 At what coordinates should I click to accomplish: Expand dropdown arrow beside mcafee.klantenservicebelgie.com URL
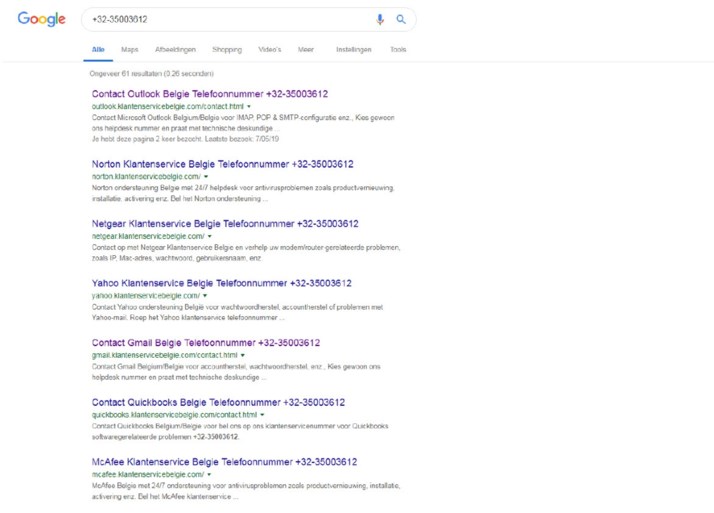click(209, 475)
